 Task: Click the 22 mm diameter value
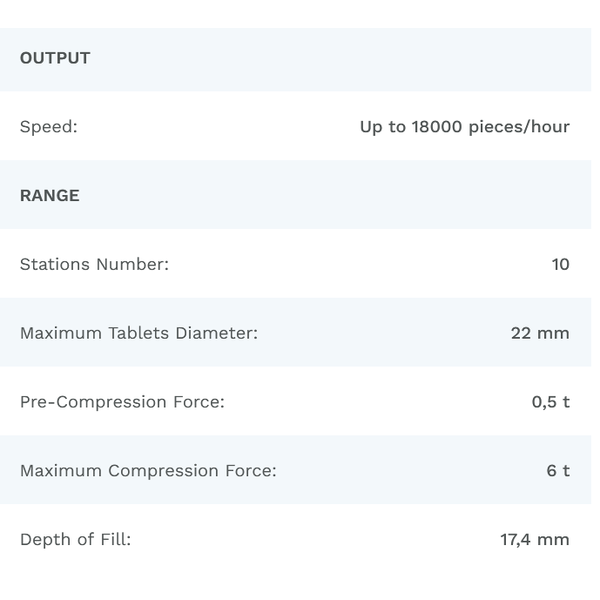[540, 333]
